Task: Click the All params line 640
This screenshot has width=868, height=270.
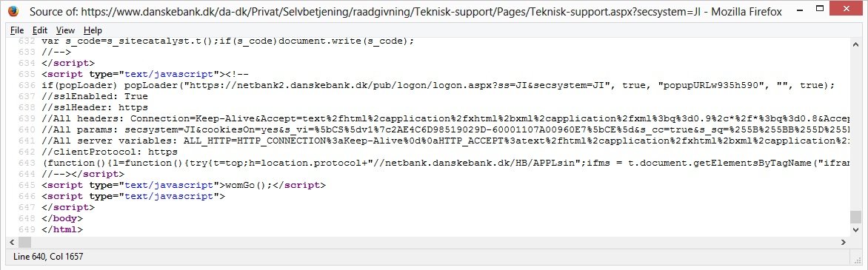Action: pos(446,129)
